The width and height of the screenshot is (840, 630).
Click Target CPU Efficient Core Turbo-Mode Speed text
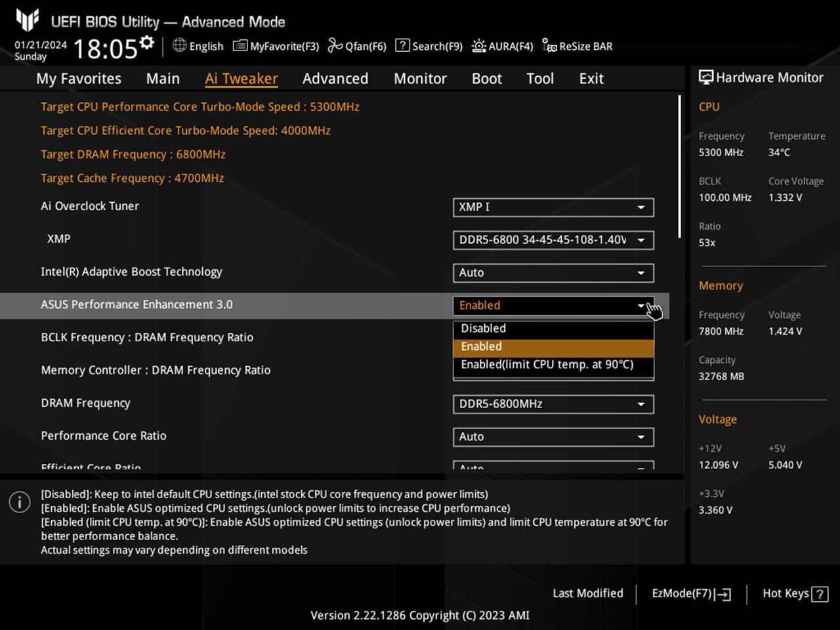click(186, 130)
